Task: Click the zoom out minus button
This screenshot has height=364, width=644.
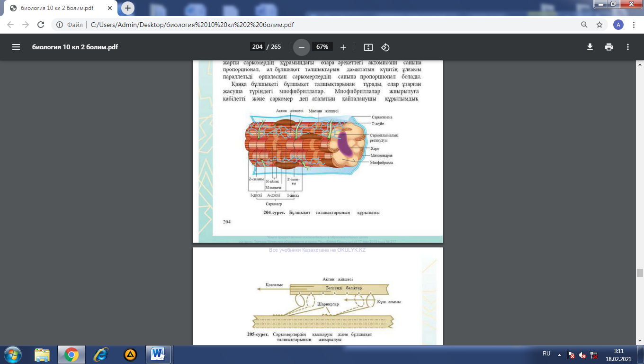Action: 301,47
